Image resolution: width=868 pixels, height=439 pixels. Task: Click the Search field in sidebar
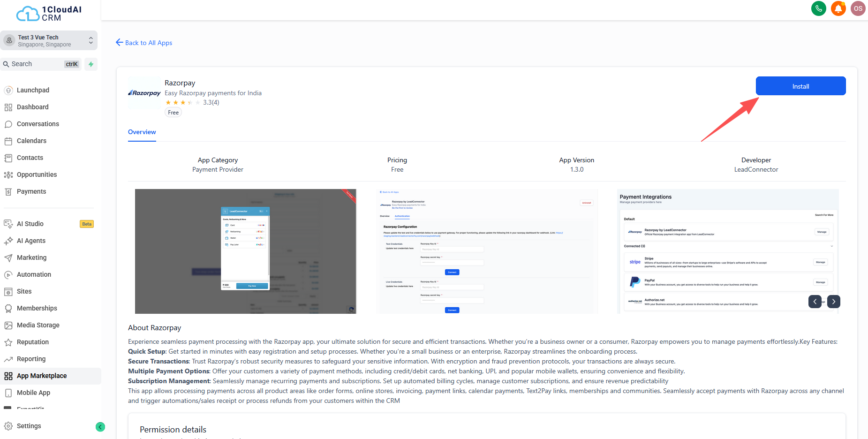(x=41, y=64)
